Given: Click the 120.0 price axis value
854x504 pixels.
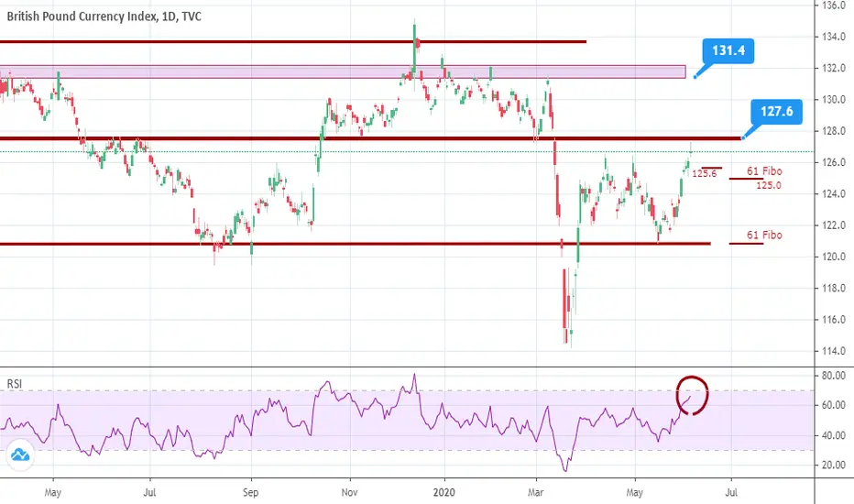Looking at the screenshot, I should click(833, 257).
